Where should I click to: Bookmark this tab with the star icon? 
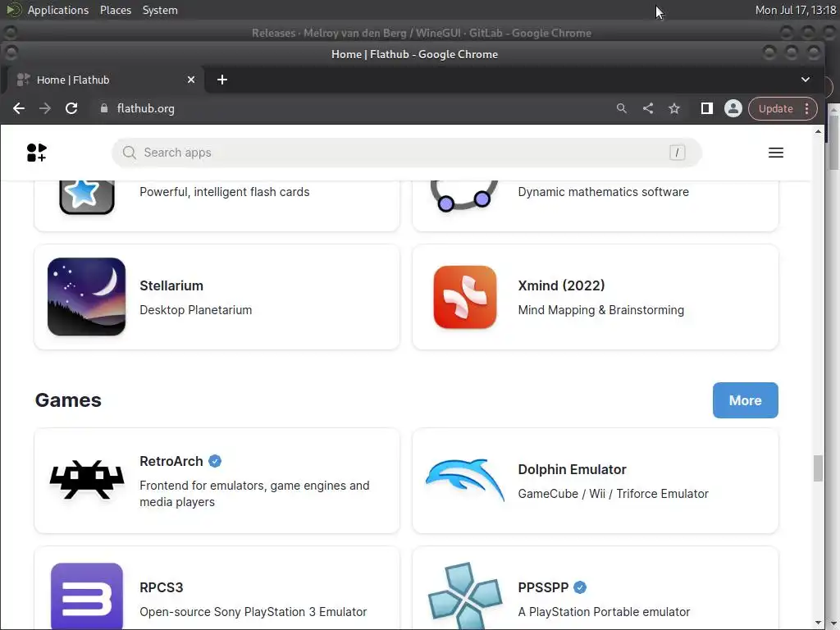[674, 109]
